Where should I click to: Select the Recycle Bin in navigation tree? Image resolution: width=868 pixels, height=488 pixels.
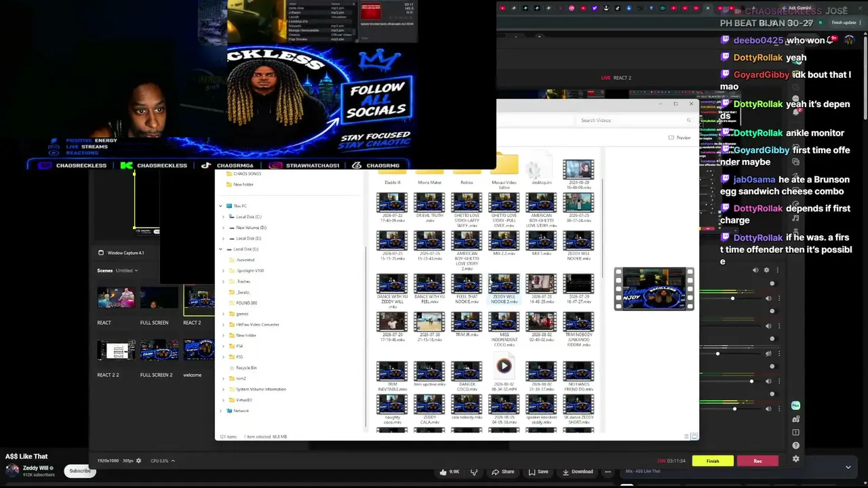pyautogui.click(x=242, y=368)
